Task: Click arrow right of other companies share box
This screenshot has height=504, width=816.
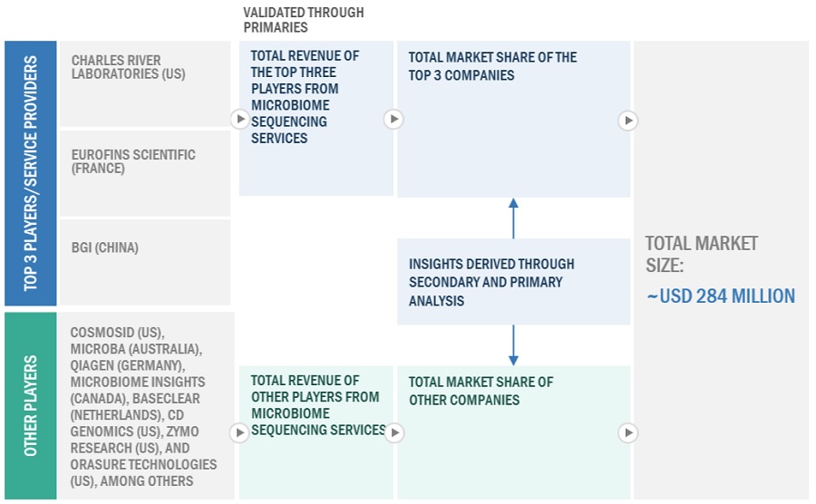Action: [628, 433]
